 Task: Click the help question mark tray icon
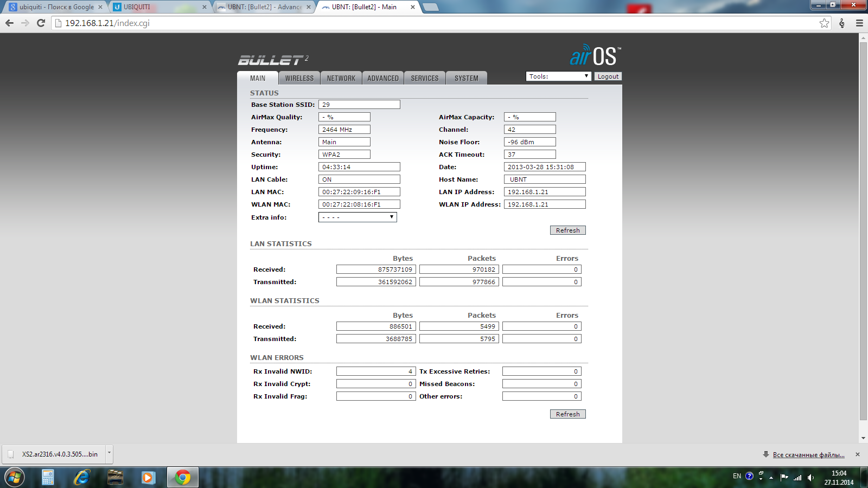point(749,476)
